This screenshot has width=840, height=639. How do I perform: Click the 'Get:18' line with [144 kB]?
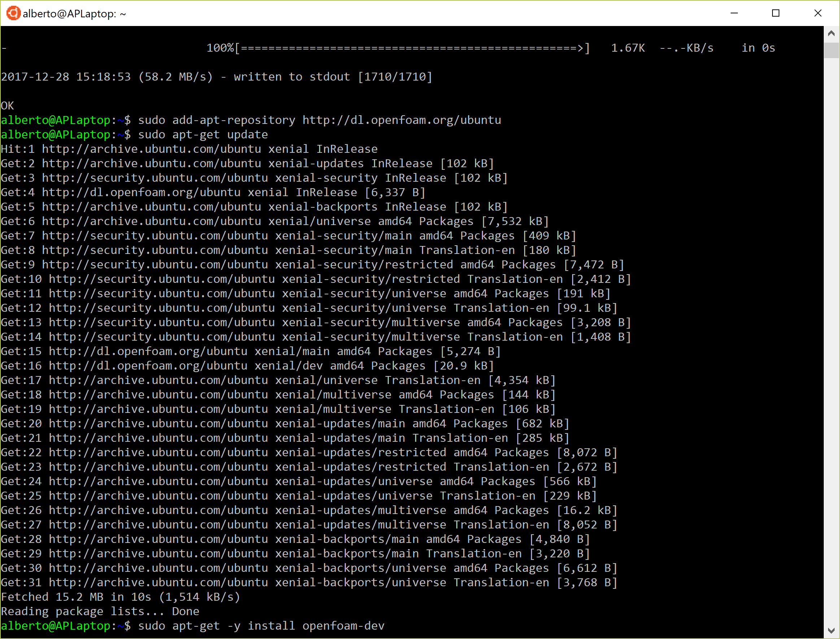point(278,395)
